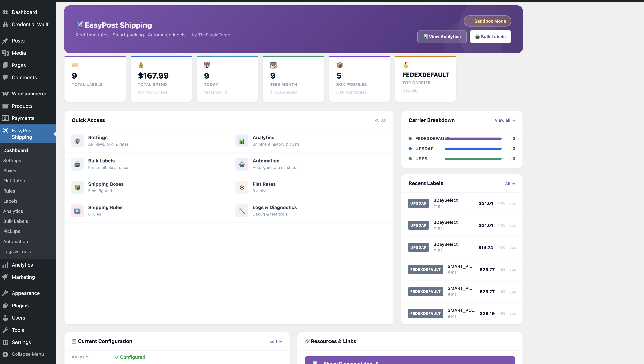Click the Configured API key status

coord(130,357)
